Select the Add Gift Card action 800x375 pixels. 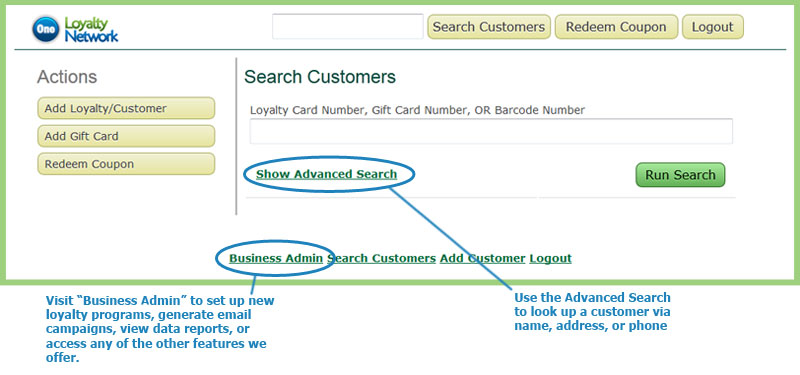[x=126, y=136]
